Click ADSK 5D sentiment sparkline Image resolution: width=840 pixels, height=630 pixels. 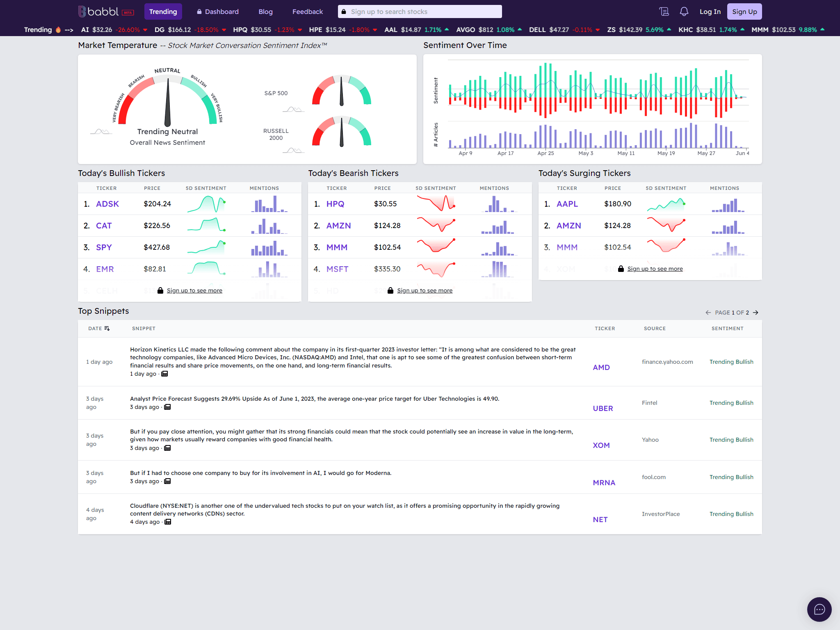click(x=206, y=204)
